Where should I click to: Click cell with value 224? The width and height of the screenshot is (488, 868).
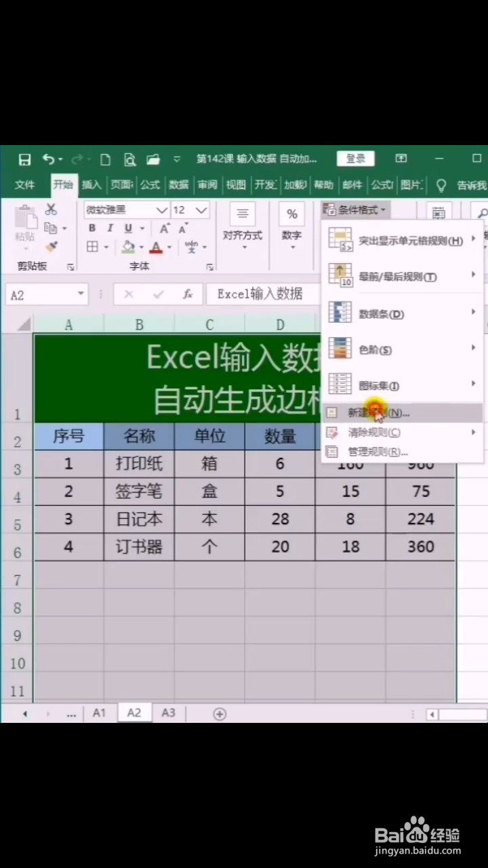pos(420,519)
